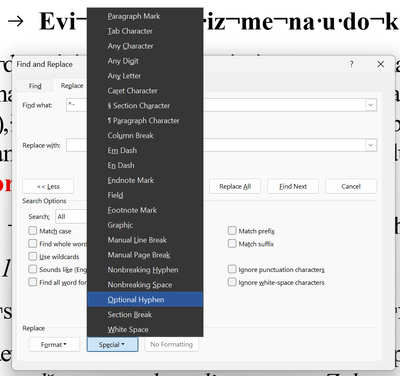This screenshot has height=376, width=400.
Task: Select Field in Special menu
Action: (x=145, y=195)
